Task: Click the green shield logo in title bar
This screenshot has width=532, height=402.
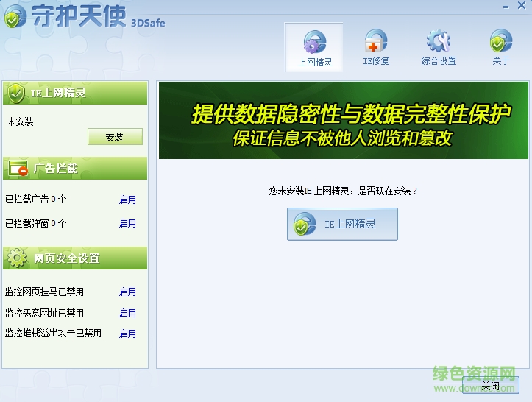Action: pos(13,16)
